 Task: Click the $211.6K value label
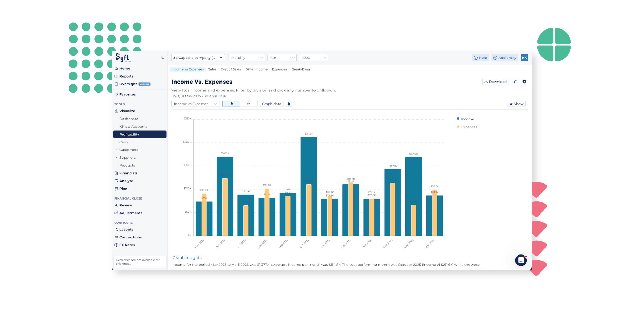[309, 134]
